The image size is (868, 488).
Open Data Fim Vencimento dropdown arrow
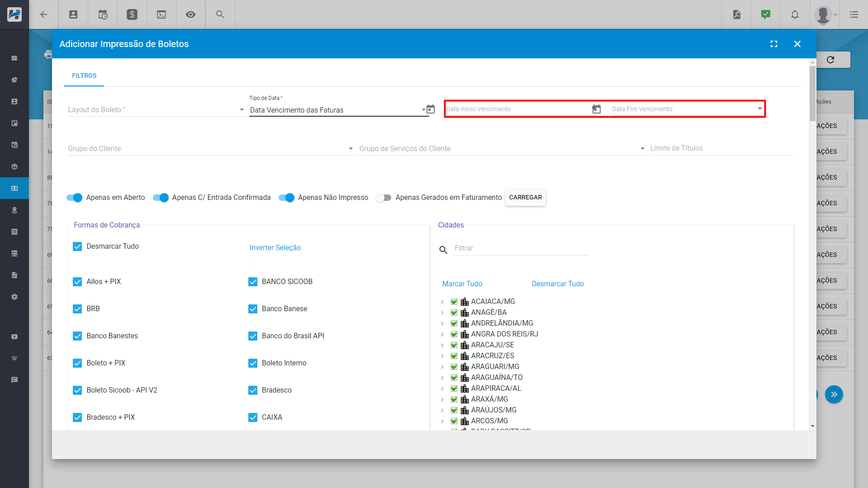(760, 109)
